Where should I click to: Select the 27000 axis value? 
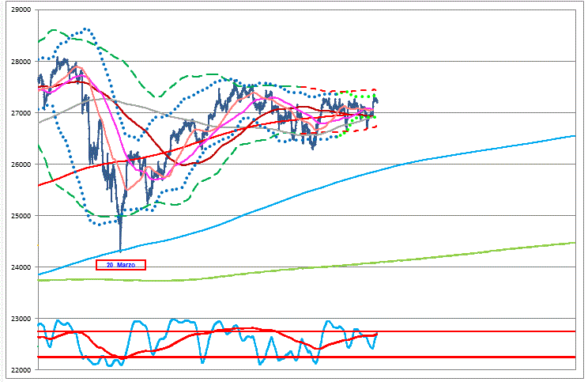tap(21, 113)
